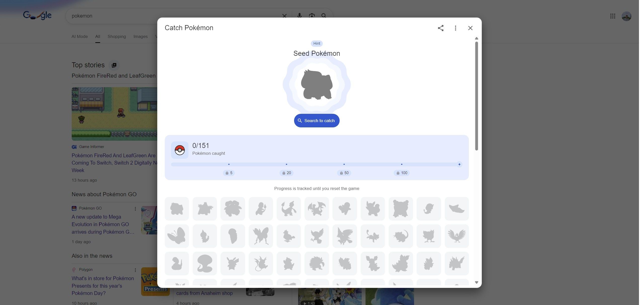The width and height of the screenshot is (644, 305).
Task: Go to Google homepage via logo
Action: (37, 15)
